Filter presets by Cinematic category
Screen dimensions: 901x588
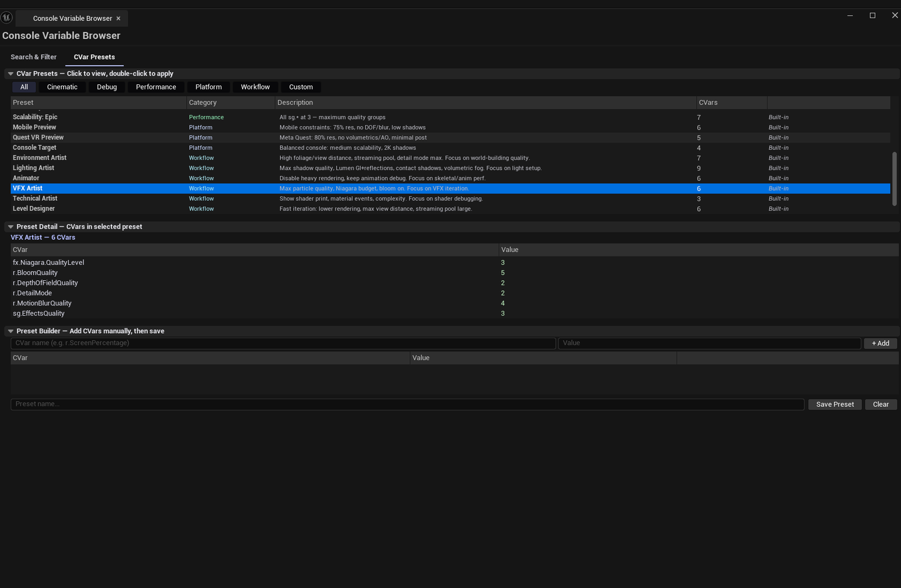62,87
